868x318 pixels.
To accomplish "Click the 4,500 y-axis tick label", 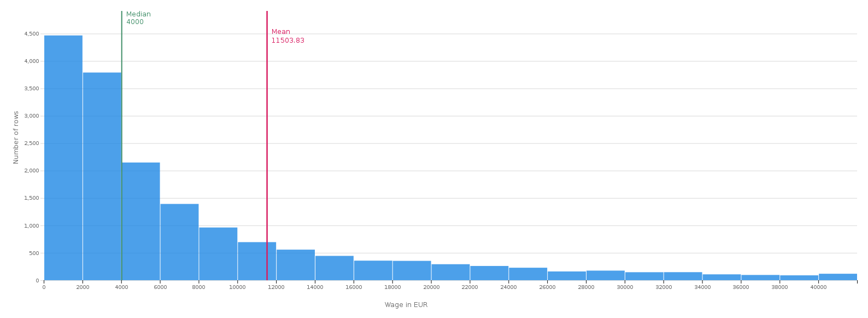I will pyautogui.click(x=31, y=34).
